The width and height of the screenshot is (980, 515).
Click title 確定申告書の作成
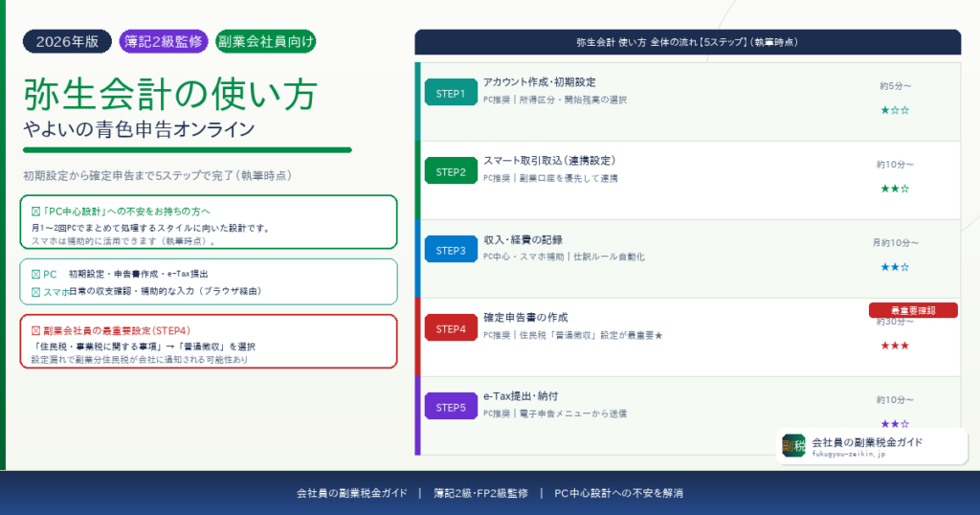click(525, 318)
